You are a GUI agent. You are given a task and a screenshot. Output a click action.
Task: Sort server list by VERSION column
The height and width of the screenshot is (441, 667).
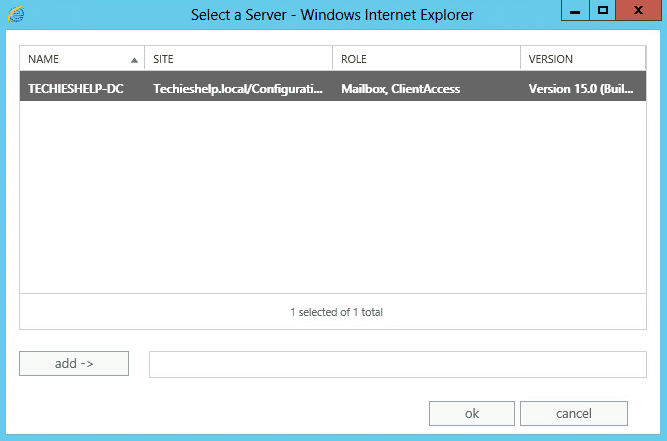[550, 59]
